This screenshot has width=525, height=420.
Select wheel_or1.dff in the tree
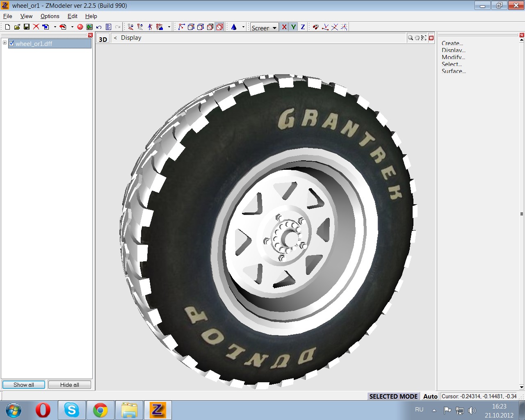coord(50,43)
